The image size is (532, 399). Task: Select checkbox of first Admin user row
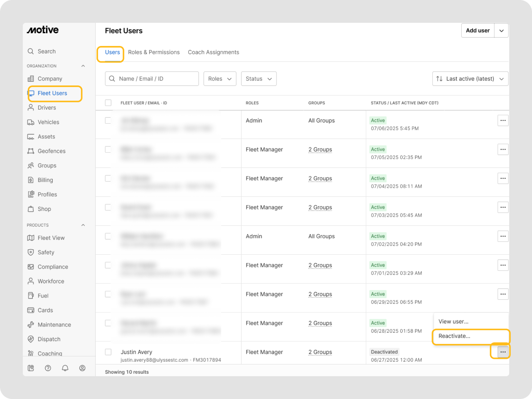tap(108, 121)
